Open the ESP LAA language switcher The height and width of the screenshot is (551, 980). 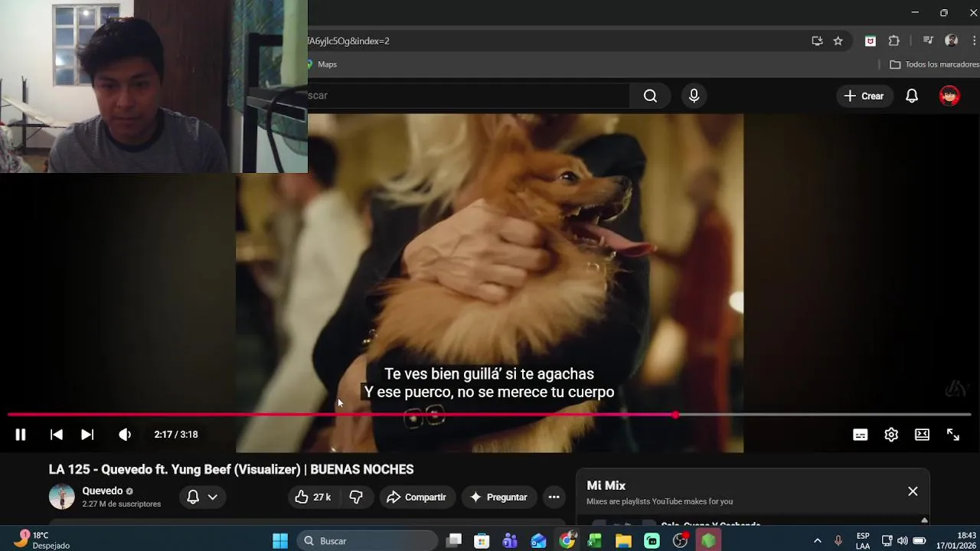point(863,541)
